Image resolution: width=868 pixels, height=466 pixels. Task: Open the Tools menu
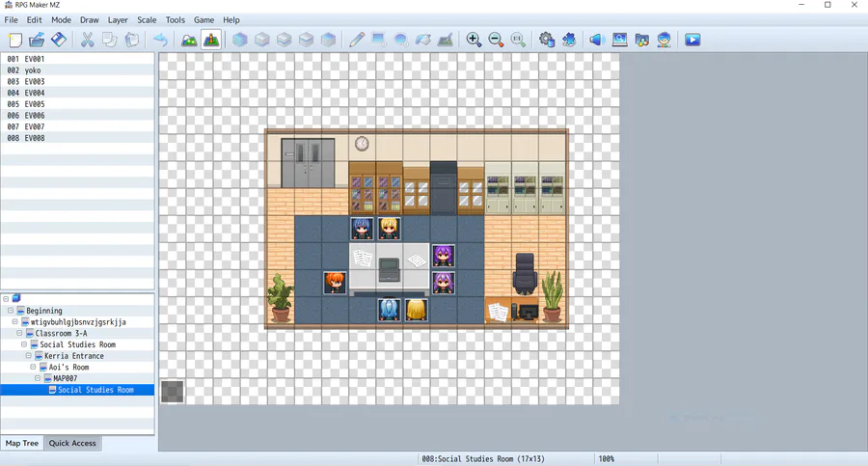(x=175, y=20)
